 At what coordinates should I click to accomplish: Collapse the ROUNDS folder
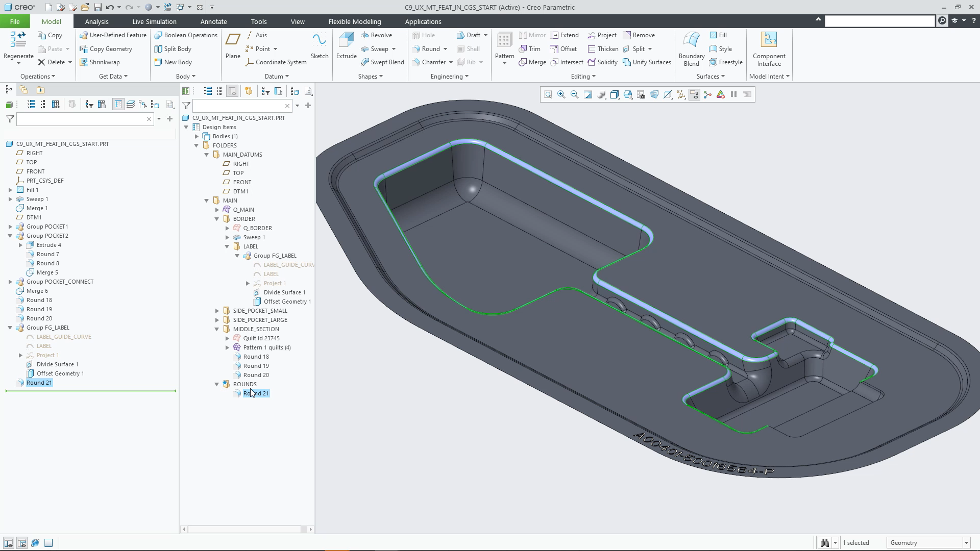point(217,384)
